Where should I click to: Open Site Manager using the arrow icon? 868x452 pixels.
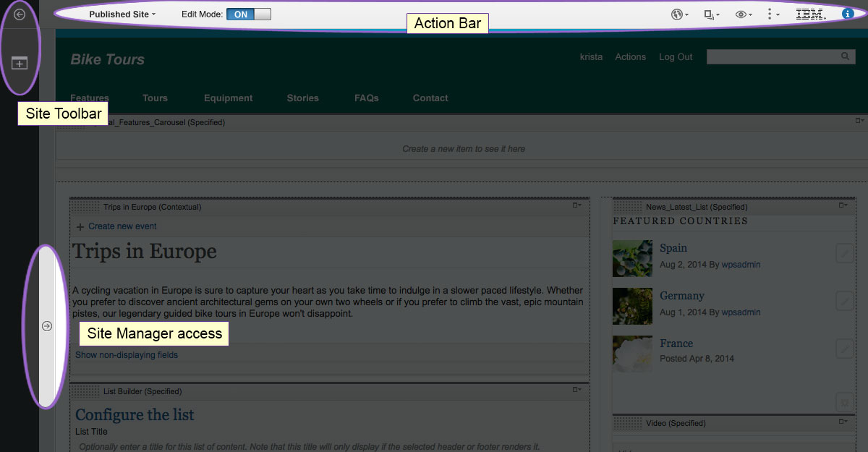[x=46, y=326]
